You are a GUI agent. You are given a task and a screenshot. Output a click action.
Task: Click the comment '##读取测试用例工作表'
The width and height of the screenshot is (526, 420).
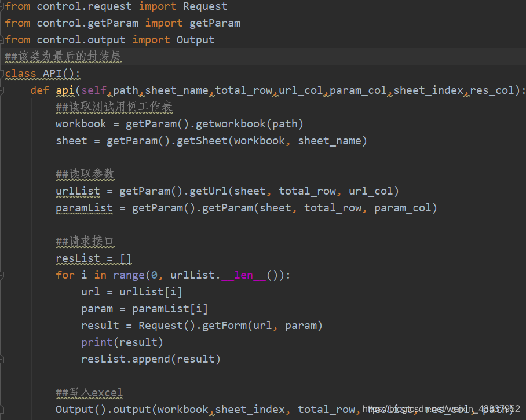pos(114,107)
